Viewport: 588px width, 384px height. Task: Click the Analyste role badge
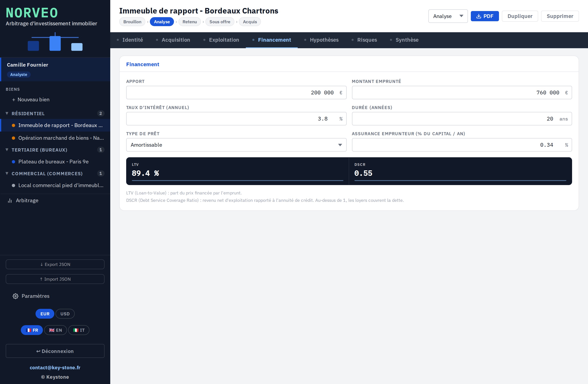click(19, 75)
